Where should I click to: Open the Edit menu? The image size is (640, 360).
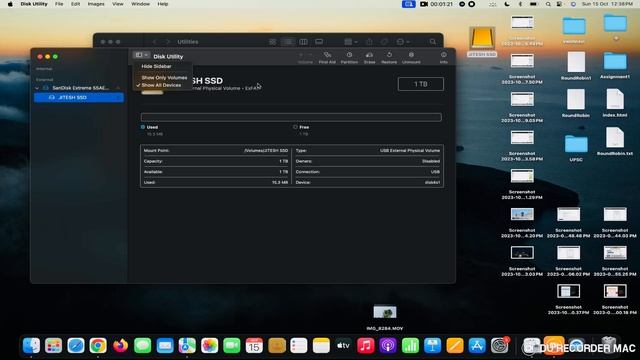point(76,4)
